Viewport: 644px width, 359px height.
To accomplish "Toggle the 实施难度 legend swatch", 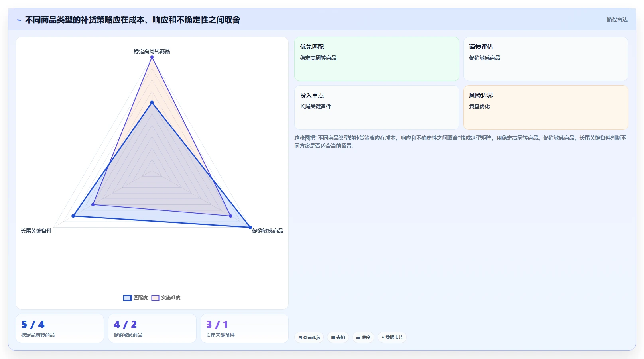I will point(155,298).
